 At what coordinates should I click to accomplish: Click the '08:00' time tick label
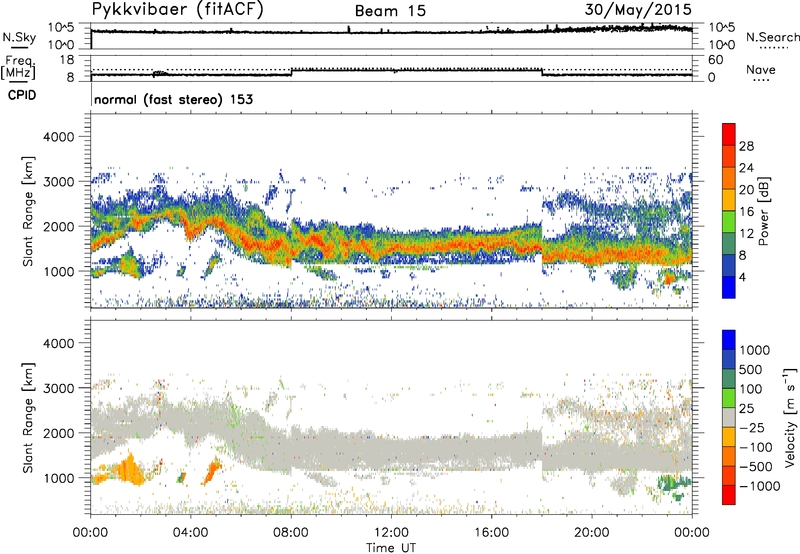(291, 533)
